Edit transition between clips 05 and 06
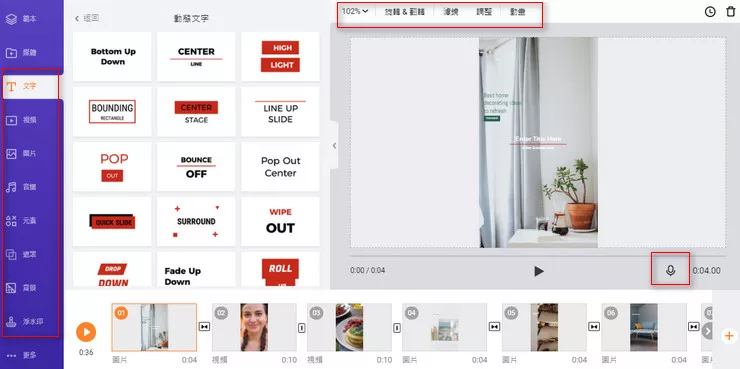 (594, 327)
